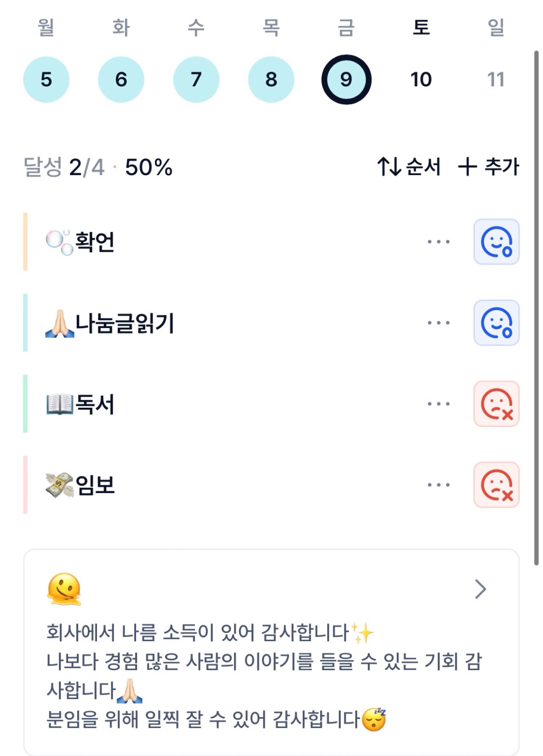Open the three-dot menu for 독서
543x756 pixels.
click(438, 404)
